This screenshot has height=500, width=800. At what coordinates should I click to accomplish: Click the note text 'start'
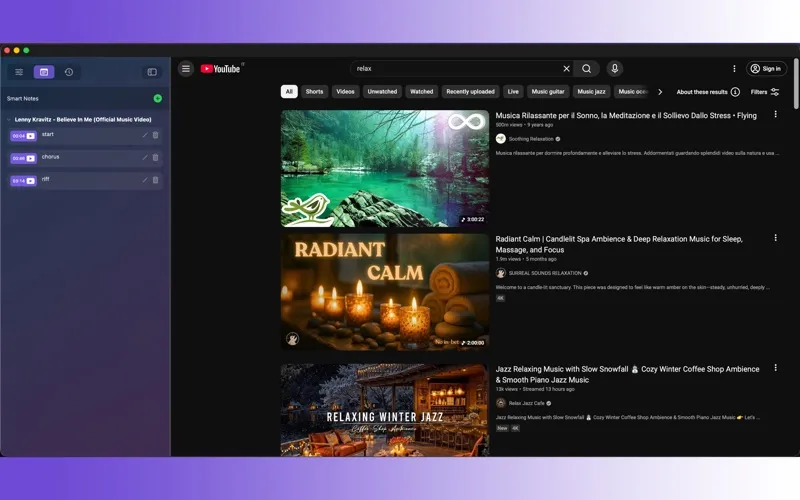47,134
